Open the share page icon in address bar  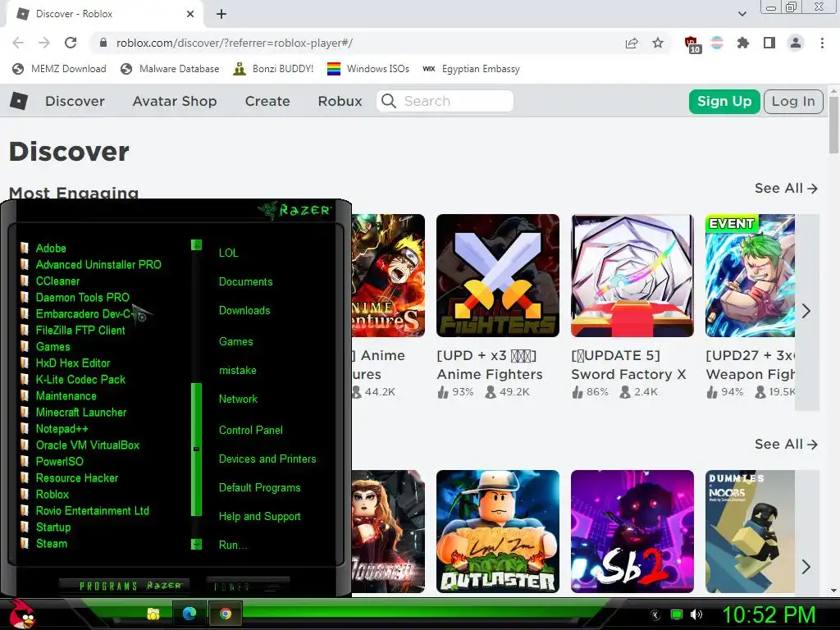(632, 43)
